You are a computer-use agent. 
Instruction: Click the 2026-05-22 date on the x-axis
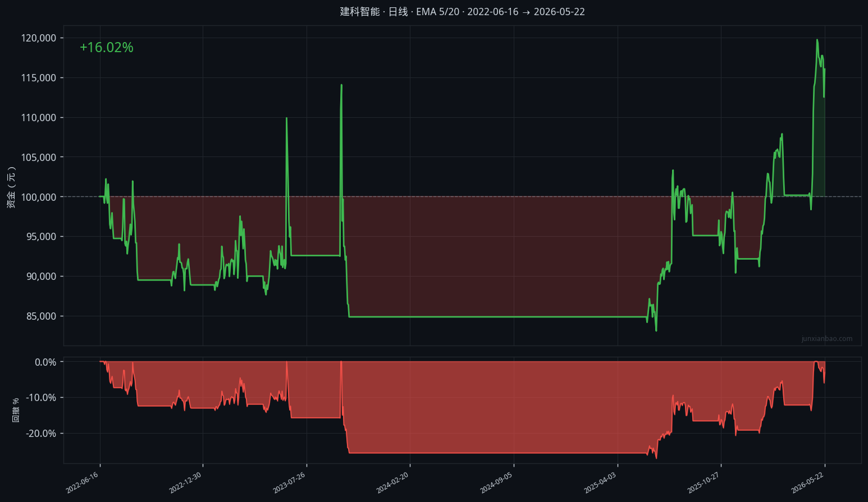click(807, 482)
